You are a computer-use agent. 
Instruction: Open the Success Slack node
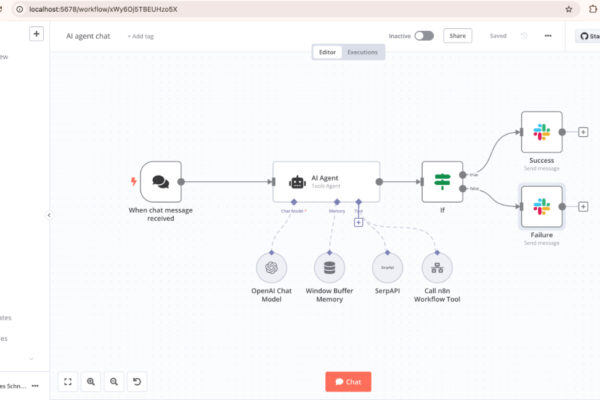541,132
